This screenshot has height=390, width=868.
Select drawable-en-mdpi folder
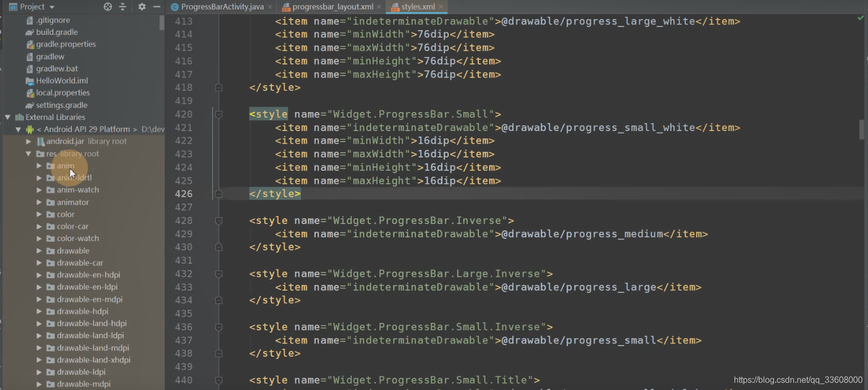coord(90,300)
